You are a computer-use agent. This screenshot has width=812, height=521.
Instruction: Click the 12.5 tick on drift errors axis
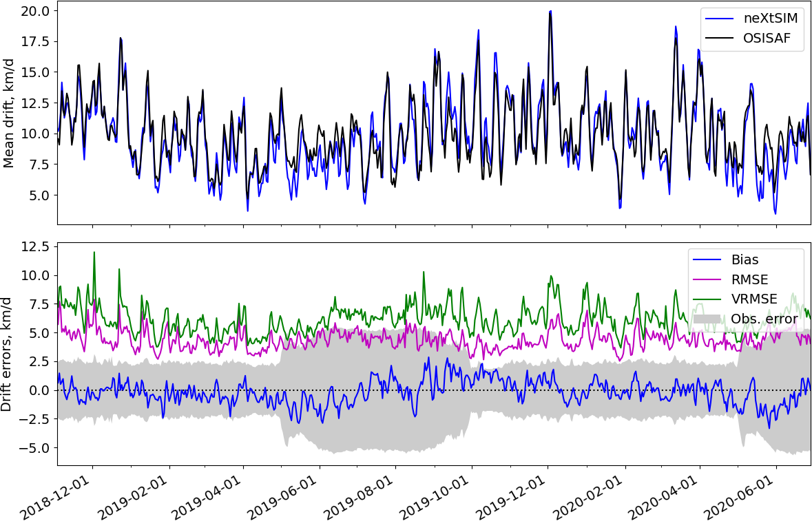[x=34, y=247]
